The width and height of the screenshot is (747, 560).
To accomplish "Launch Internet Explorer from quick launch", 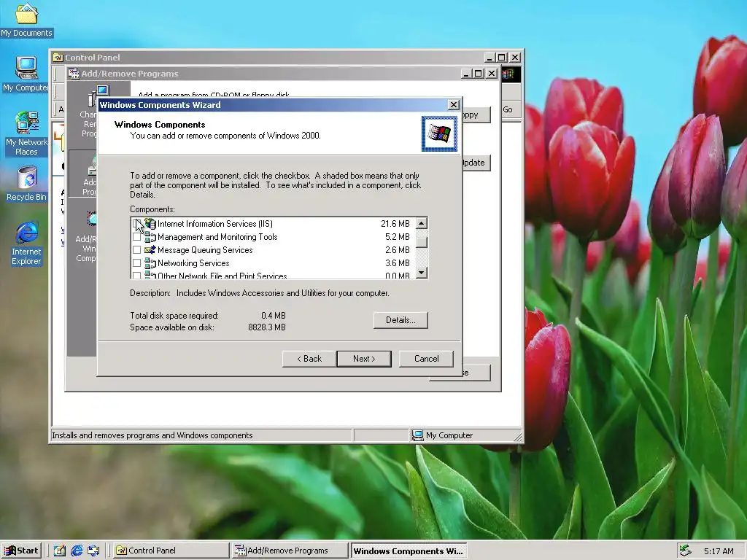I will 76,551.
